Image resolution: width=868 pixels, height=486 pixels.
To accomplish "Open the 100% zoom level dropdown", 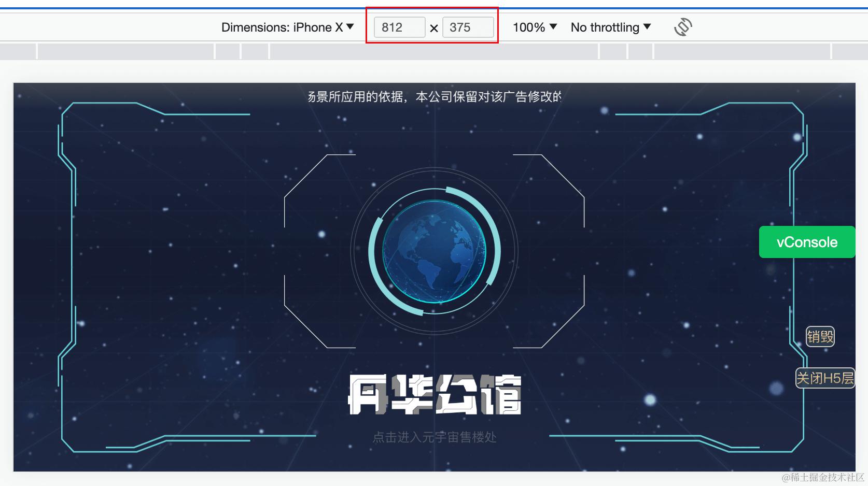I will [x=535, y=27].
